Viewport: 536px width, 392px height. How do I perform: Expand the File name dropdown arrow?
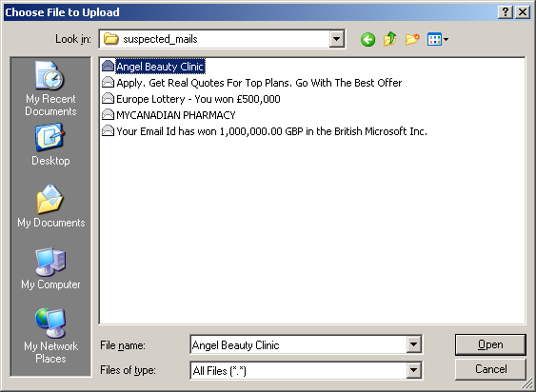tap(413, 344)
